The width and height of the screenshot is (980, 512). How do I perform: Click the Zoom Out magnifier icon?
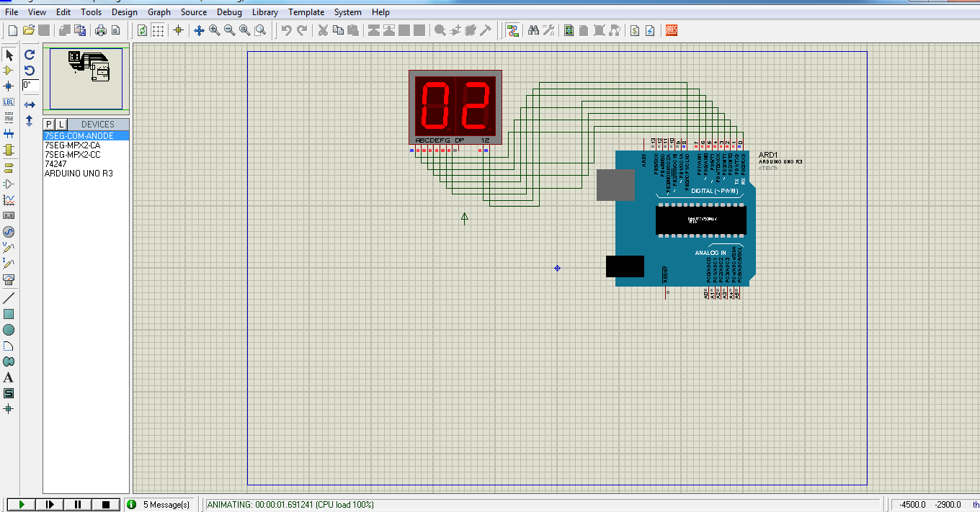229,30
